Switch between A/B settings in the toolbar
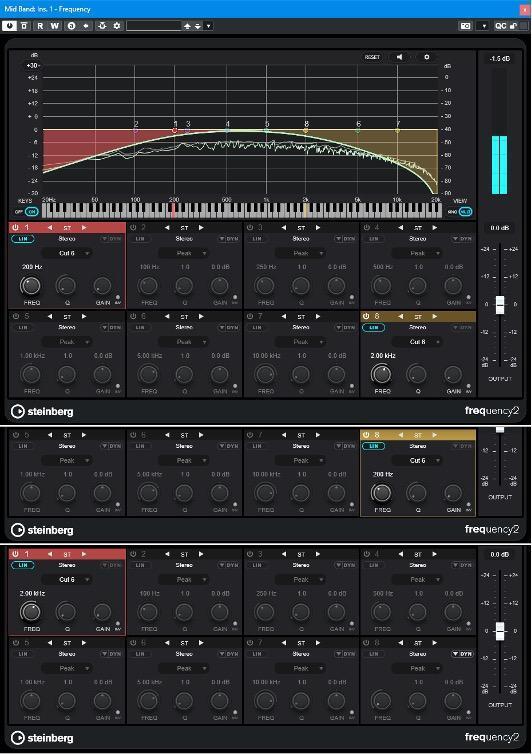Viewport: 532px width, 754px height. (x=71, y=26)
